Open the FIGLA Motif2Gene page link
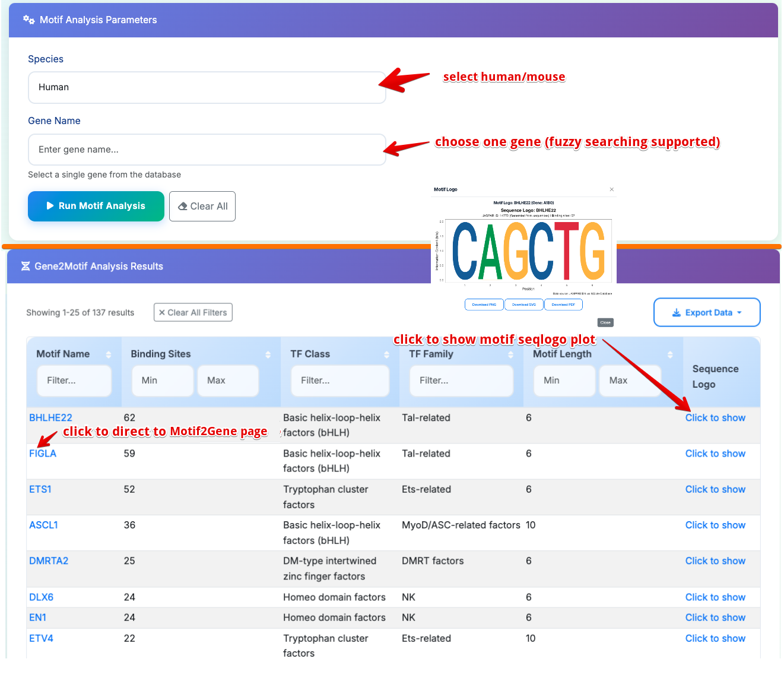 click(x=43, y=454)
